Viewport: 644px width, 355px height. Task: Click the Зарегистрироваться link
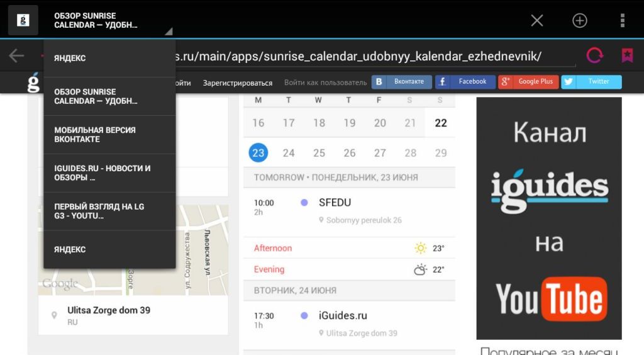pos(237,82)
